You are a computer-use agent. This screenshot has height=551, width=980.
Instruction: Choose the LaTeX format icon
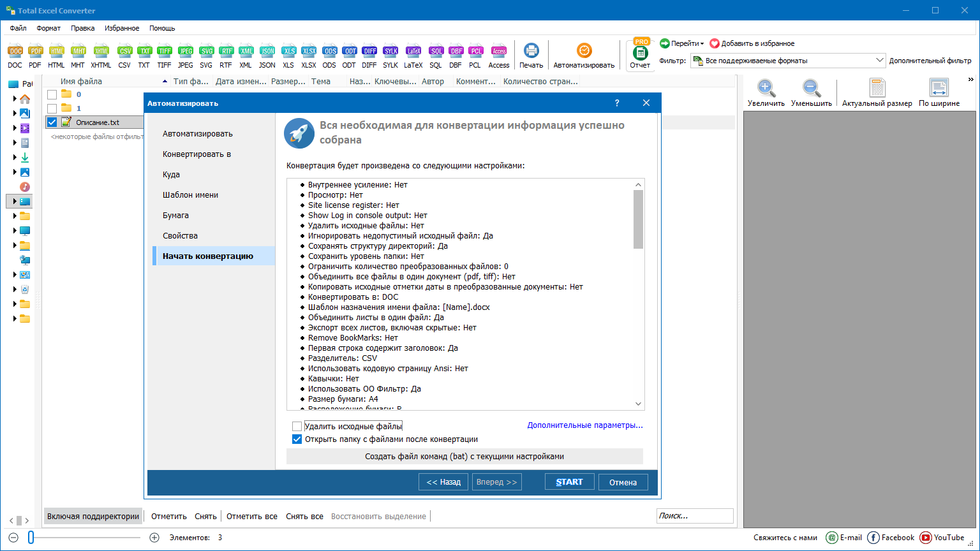pos(413,52)
